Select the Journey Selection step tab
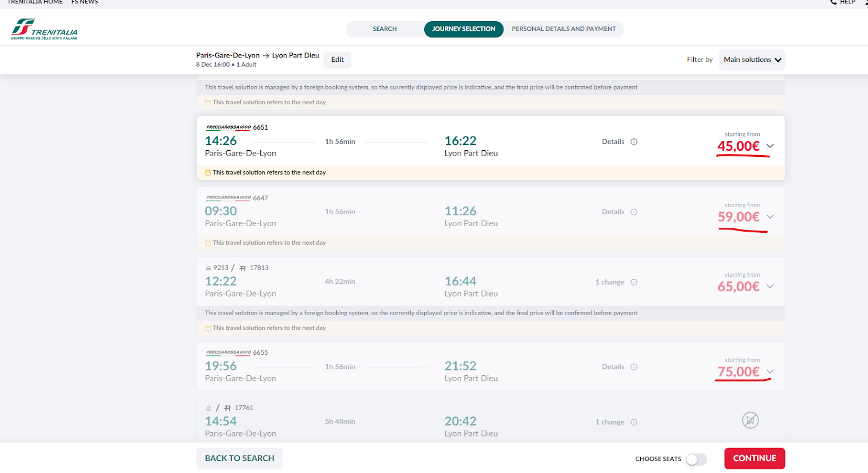This screenshot has height=473, width=868. click(464, 29)
